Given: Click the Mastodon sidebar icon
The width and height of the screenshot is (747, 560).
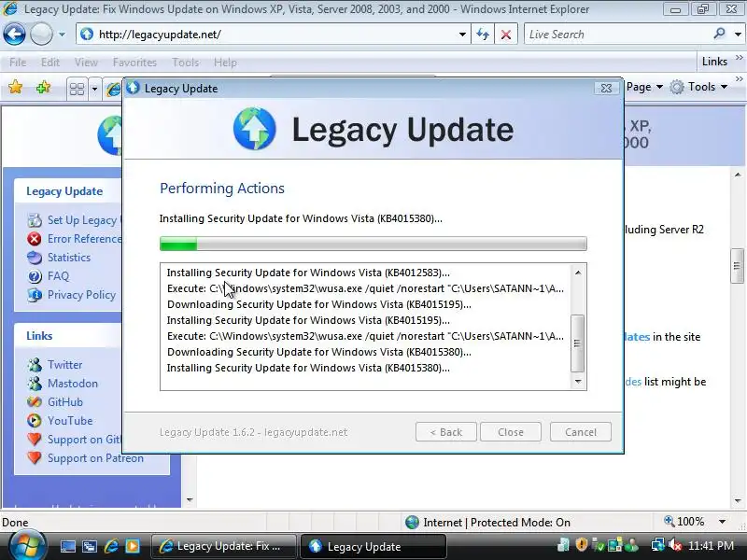Looking at the screenshot, I should (35, 384).
